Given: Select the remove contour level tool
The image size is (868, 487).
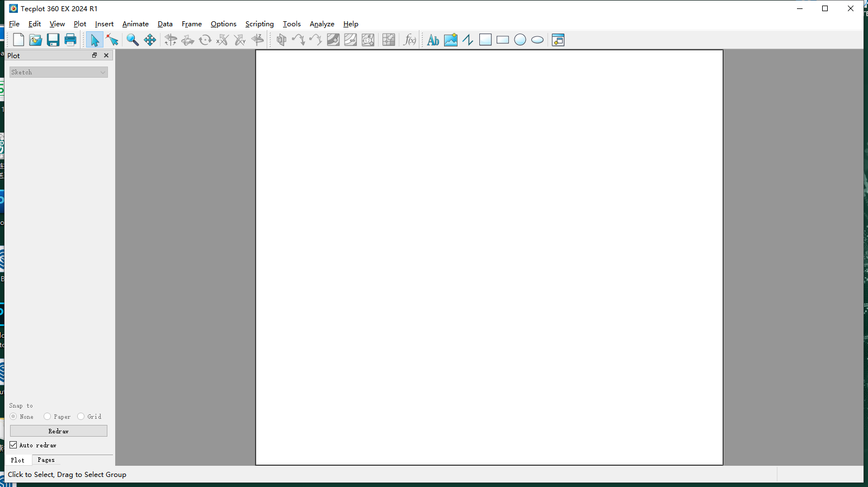Looking at the screenshot, I should 351,40.
